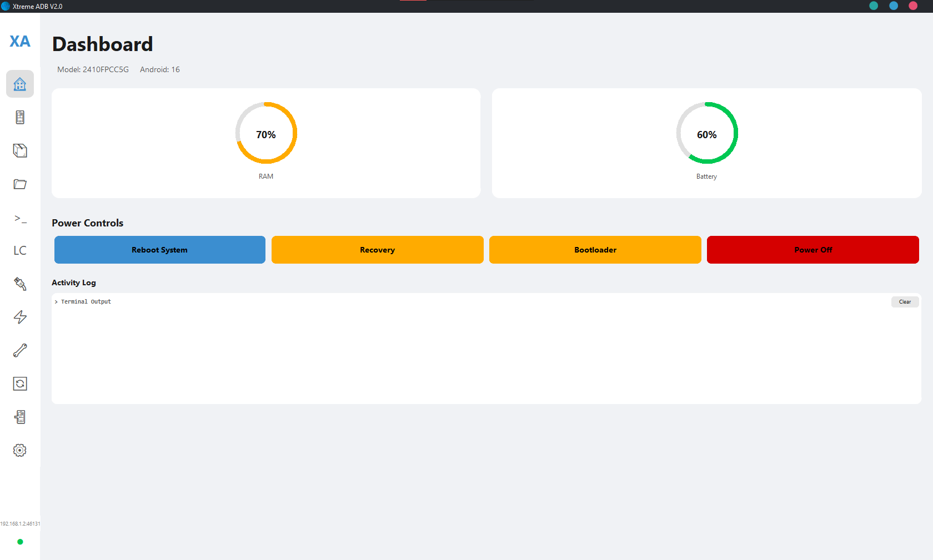Open the Dashboard home panel
The height and width of the screenshot is (560, 933).
(x=19, y=84)
